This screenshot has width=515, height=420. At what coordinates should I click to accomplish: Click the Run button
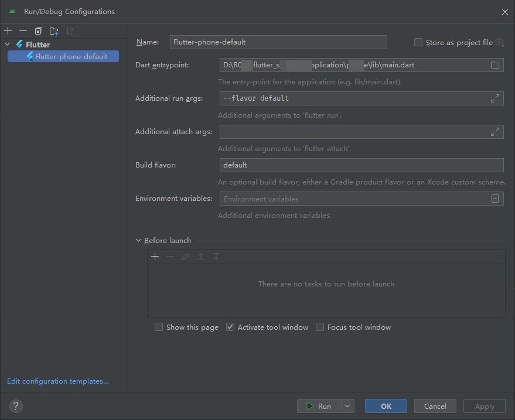pos(319,406)
